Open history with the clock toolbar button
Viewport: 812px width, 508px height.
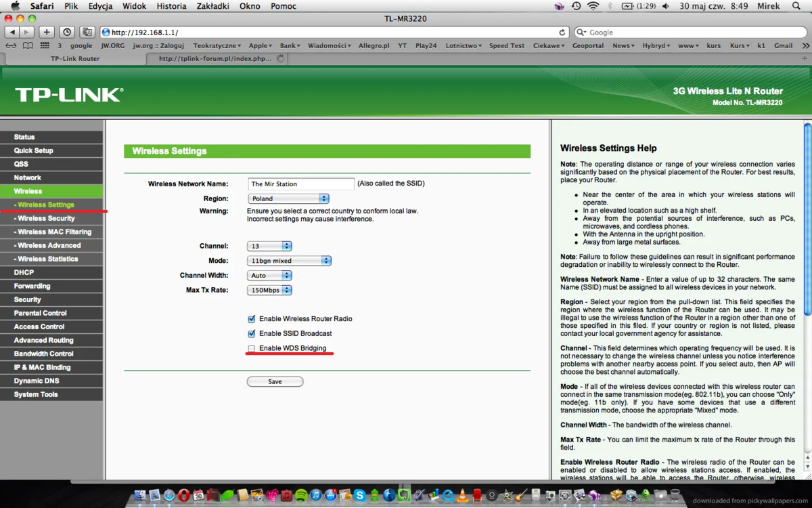(x=67, y=32)
